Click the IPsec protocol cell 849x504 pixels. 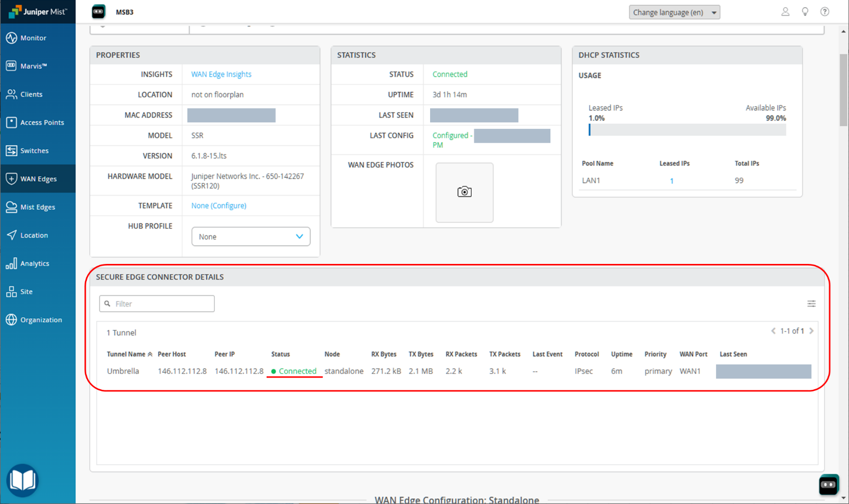coord(584,371)
